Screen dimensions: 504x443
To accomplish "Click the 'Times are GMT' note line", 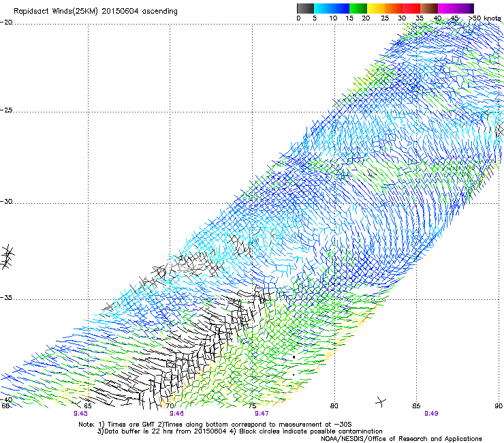I will click(x=215, y=425).
